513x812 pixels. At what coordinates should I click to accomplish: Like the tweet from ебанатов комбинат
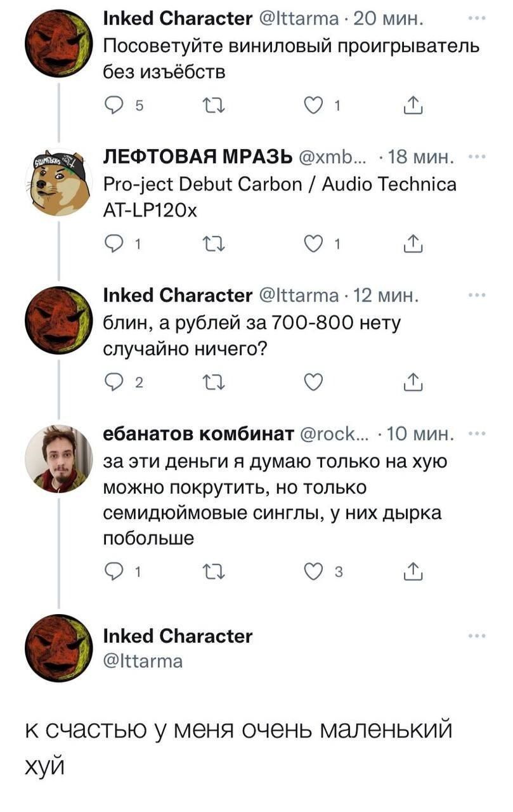313,572
